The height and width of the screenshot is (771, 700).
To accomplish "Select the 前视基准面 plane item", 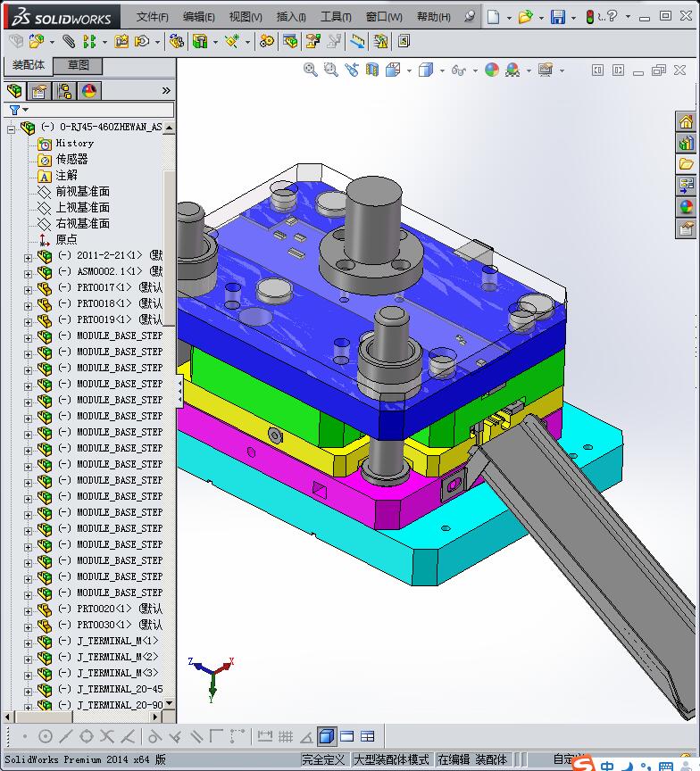I will tap(83, 191).
